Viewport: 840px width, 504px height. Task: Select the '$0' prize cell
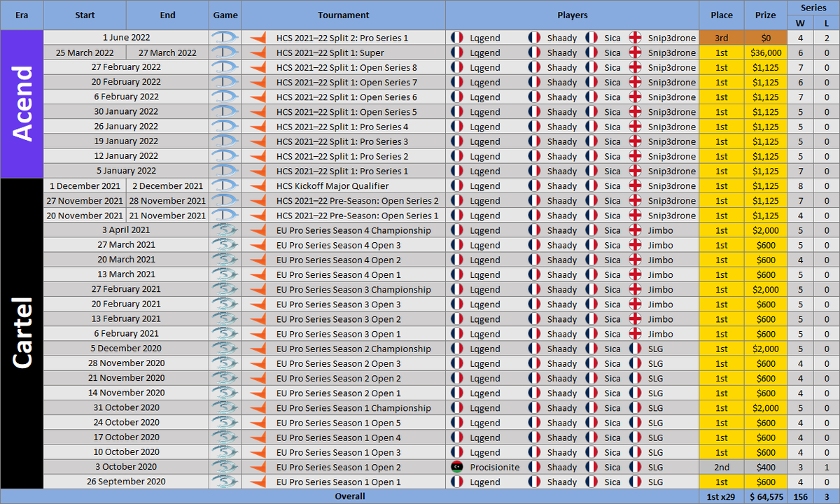765,38
